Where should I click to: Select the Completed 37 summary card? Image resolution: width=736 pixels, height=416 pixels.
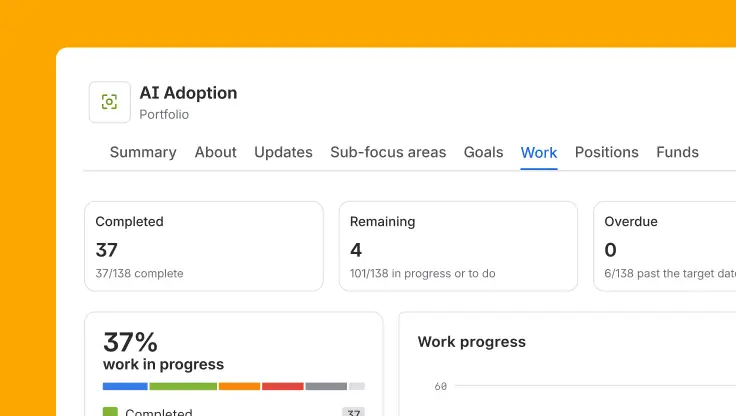(204, 247)
